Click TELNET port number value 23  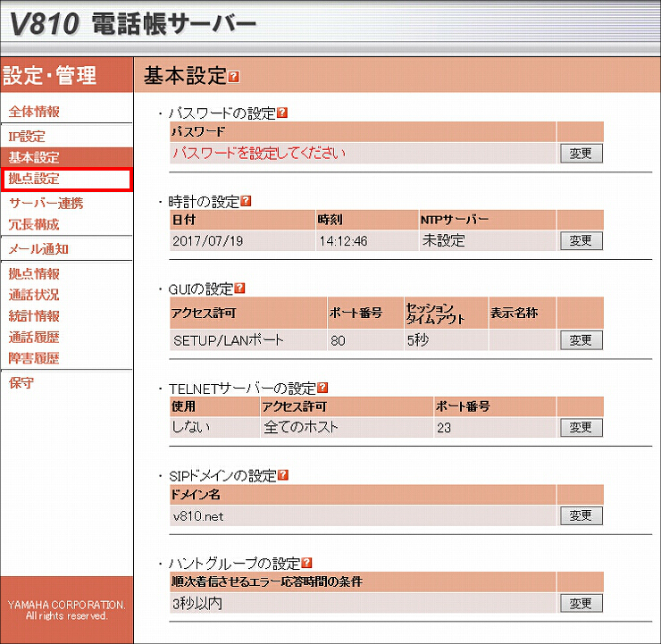[x=444, y=428]
